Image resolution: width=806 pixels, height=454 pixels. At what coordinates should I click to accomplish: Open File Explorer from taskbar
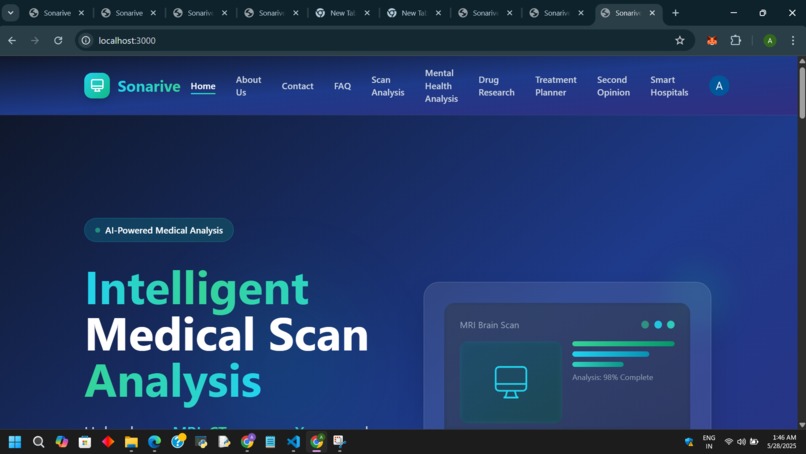pyautogui.click(x=131, y=442)
